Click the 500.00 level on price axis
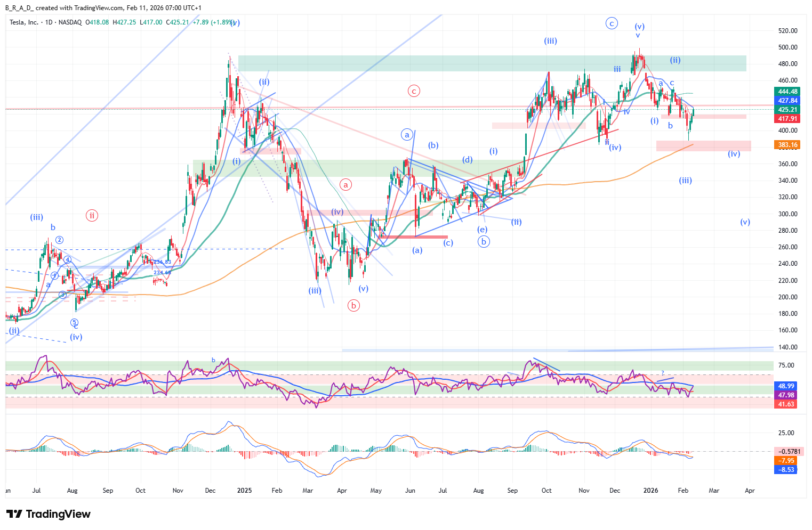812x530 pixels. click(787, 47)
